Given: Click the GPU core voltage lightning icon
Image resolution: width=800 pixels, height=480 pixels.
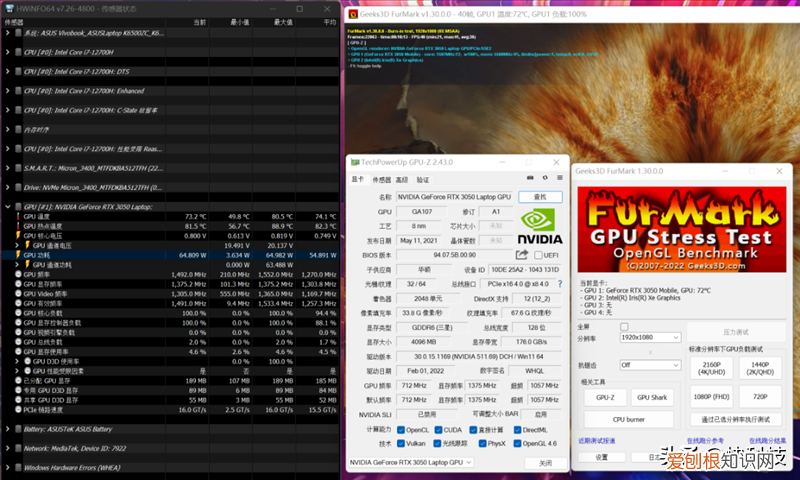Looking at the screenshot, I should 16,235.
